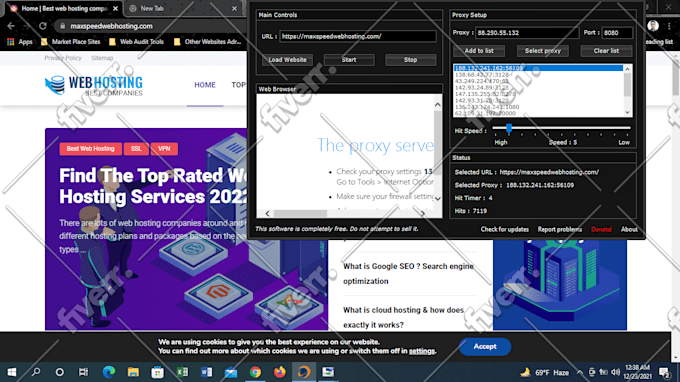Open File Explorer from taskbar
The height and width of the screenshot is (382, 680).
(133, 372)
